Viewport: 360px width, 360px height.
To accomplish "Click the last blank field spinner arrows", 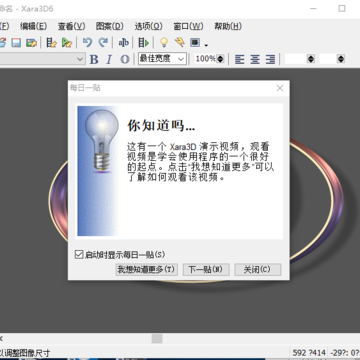I will point(341,59).
